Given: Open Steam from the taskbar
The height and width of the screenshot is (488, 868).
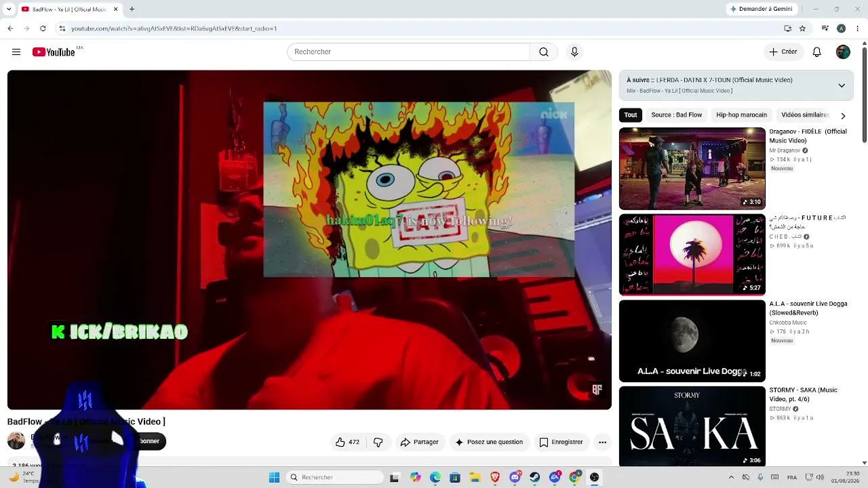Looking at the screenshot, I should tap(535, 477).
